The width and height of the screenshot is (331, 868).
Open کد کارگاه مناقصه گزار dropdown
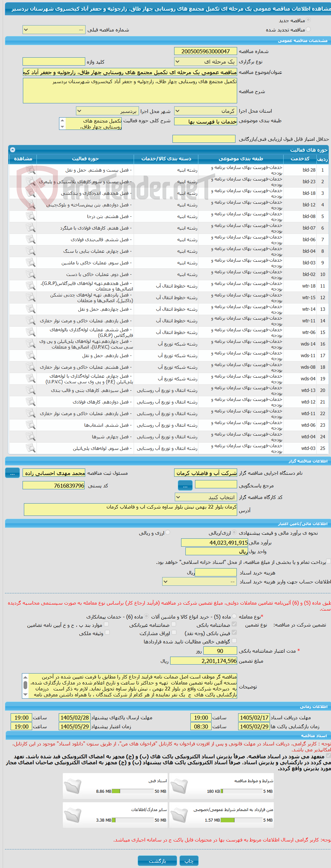[206, 497]
